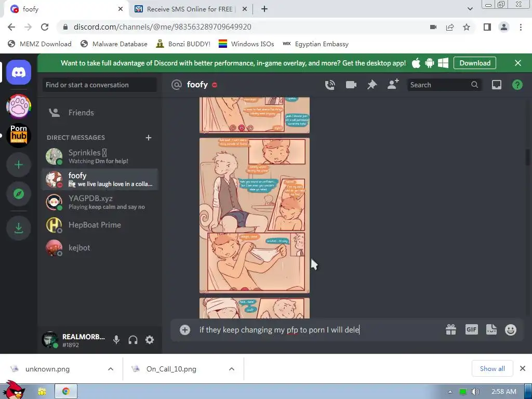Viewport: 532px width, 399px height.
Task: Click the Add a Server plus icon
Action: click(19, 165)
